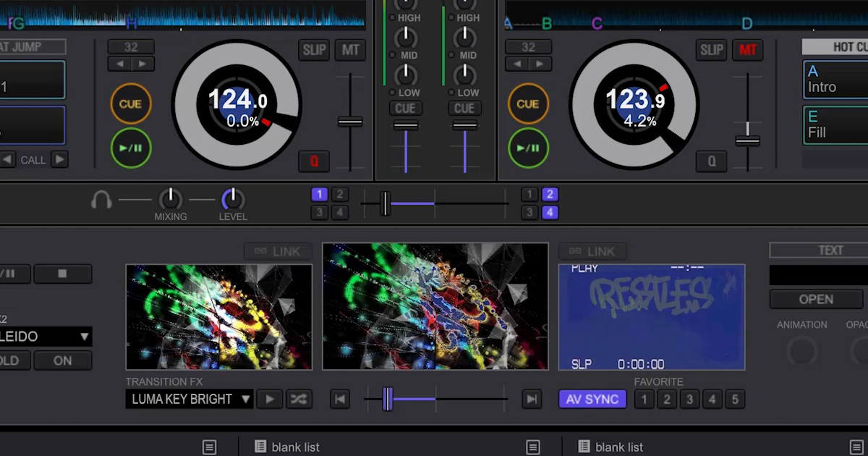
Task: Toggle AV SYNC button
Action: coord(592,399)
